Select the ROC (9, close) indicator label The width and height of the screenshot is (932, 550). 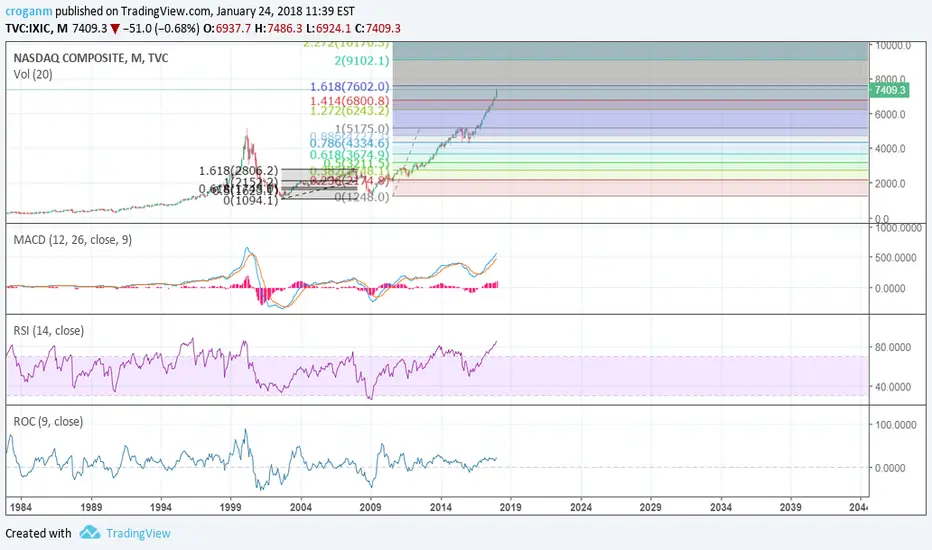(x=48, y=422)
